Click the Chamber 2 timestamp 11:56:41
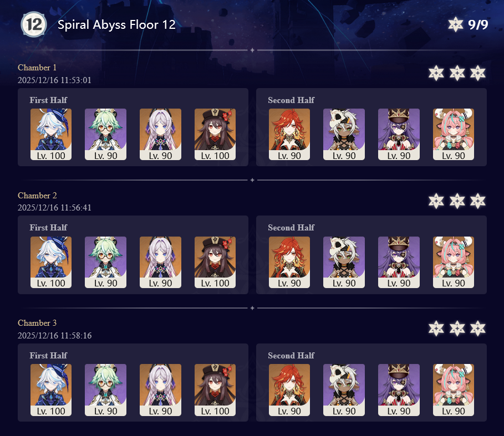This screenshot has width=504, height=436. [x=54, y=208]
